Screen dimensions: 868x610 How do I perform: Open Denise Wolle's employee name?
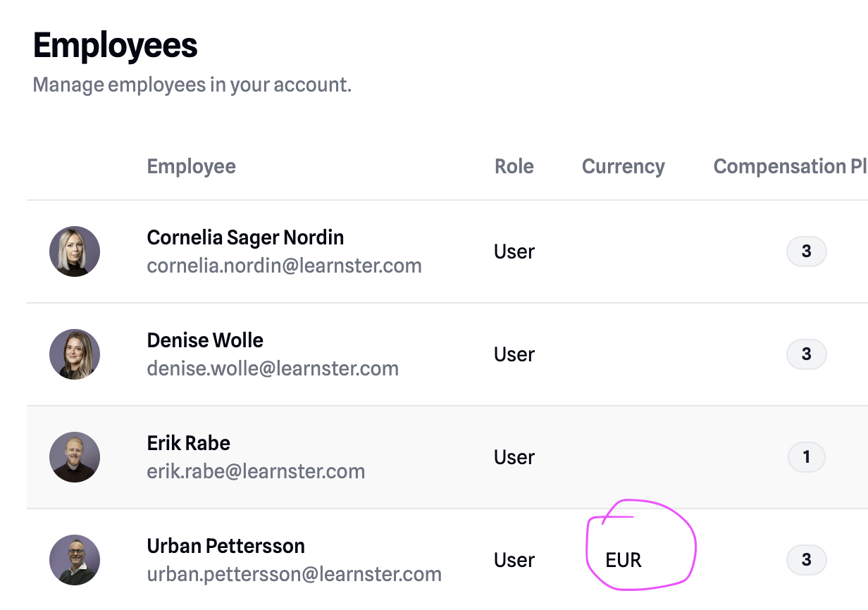click(x=205, y=340)
